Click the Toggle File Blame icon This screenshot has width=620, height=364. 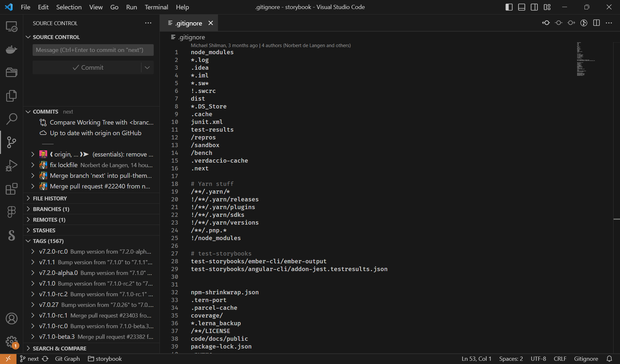coord(584,23)
